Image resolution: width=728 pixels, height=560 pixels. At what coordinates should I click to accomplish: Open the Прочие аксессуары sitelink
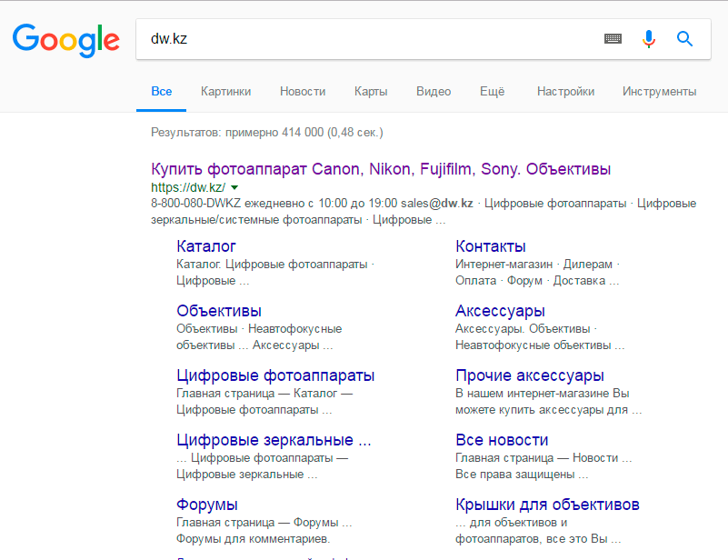tap(530, 375)
